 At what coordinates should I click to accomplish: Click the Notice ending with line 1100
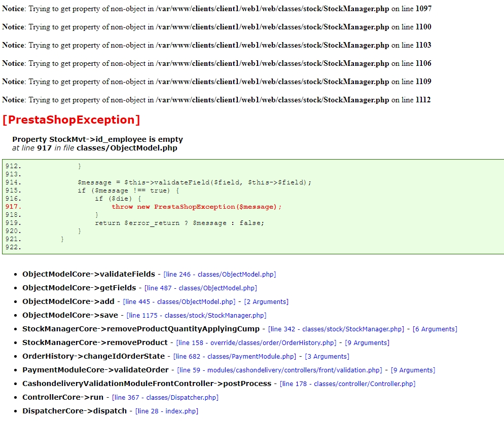(217, 27)
